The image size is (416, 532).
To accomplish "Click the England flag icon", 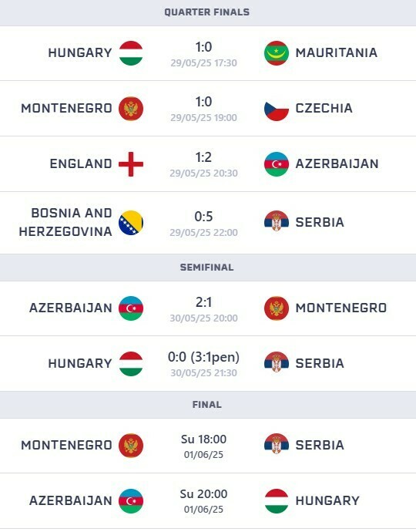I will (131, 164).
